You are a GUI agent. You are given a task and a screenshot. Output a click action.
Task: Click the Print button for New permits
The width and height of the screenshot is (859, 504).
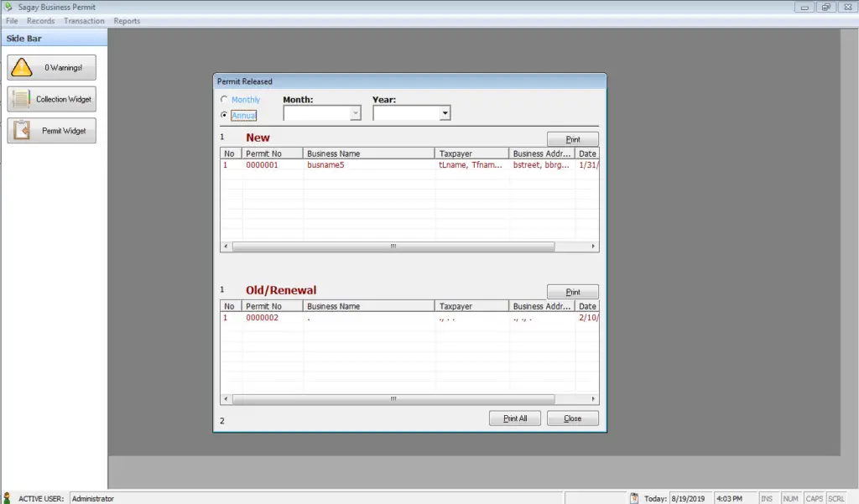pyautogui.click(x=572, y=138)
